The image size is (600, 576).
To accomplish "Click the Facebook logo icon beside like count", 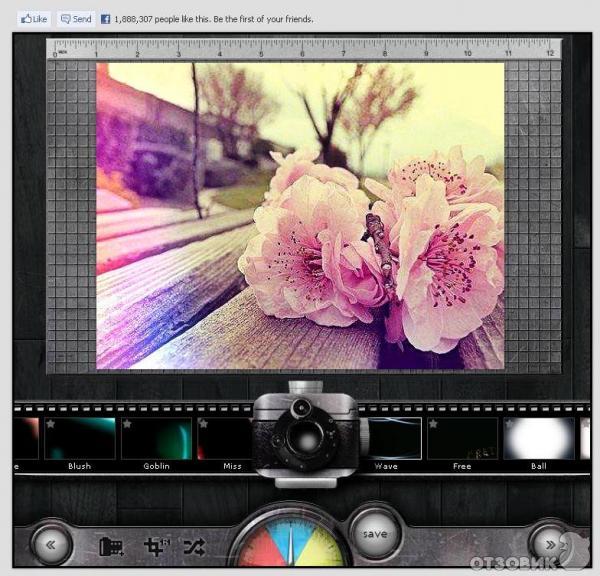I will click(x=106, y=19).
